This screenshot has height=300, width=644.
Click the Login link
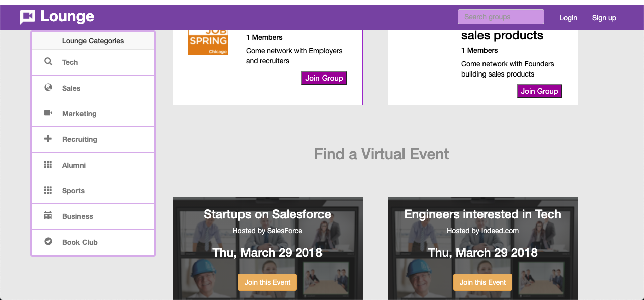pos(568,18)
